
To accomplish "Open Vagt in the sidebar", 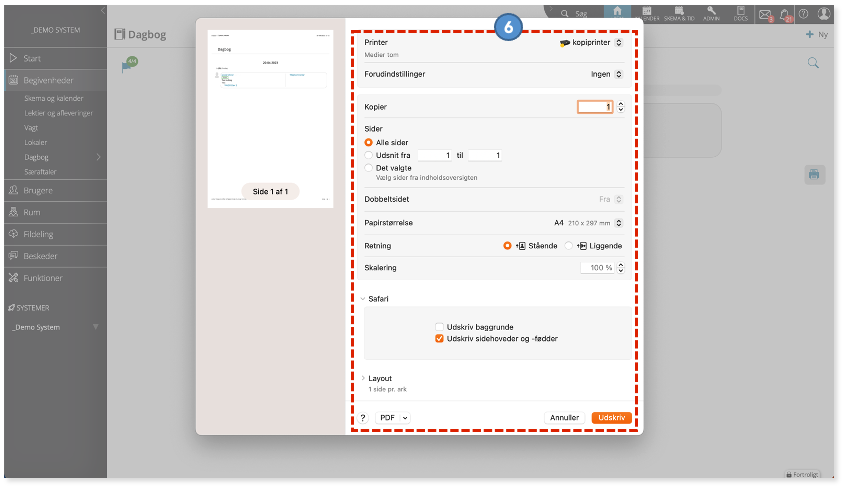I will pos(31,128).
